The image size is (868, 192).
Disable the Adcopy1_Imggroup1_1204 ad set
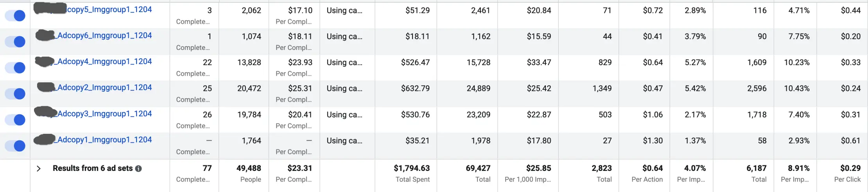[x=15, y=146]
